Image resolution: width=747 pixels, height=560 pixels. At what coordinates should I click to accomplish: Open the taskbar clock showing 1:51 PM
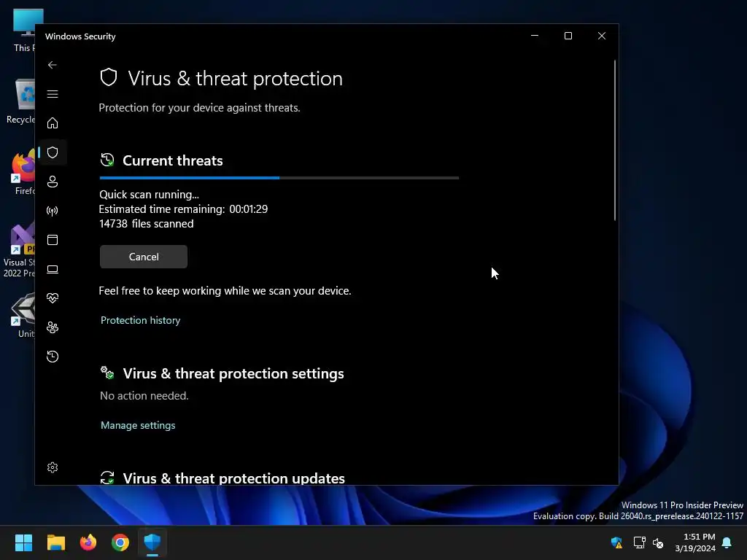(x=695, y=542)
